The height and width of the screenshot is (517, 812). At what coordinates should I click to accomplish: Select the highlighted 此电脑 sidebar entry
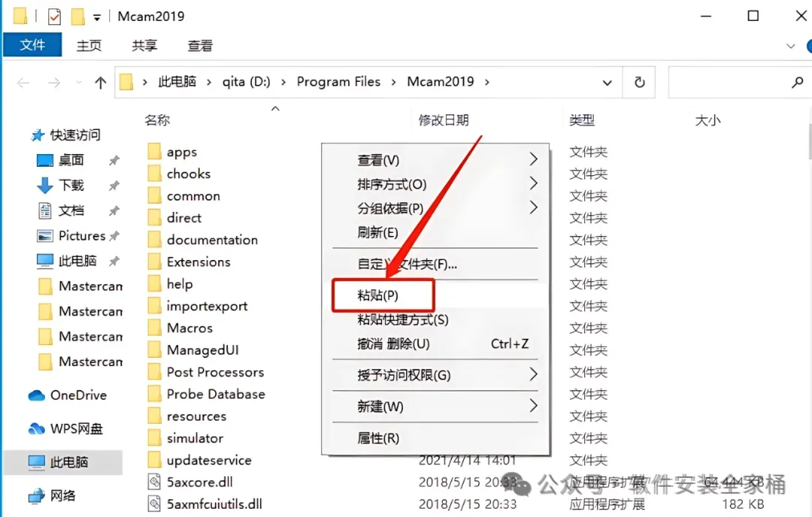point(62,462)
